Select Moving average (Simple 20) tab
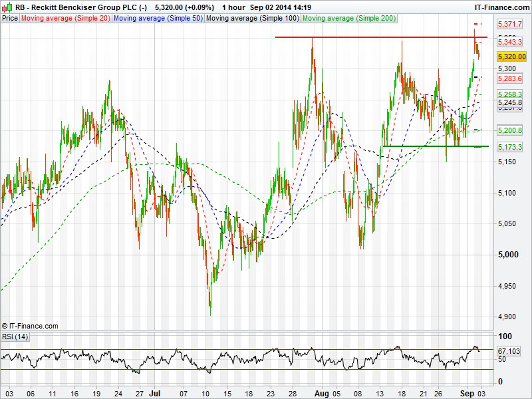 pos(66,19)
